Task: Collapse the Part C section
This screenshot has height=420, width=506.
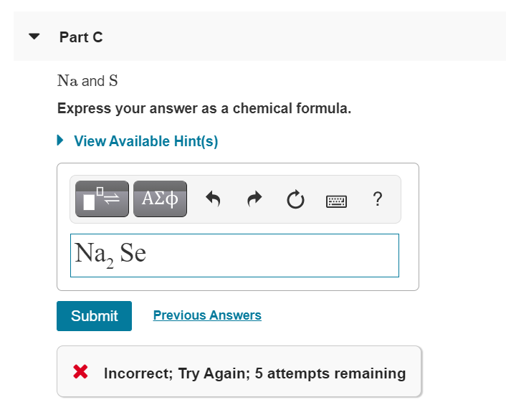Action: [x=34, y=36]
